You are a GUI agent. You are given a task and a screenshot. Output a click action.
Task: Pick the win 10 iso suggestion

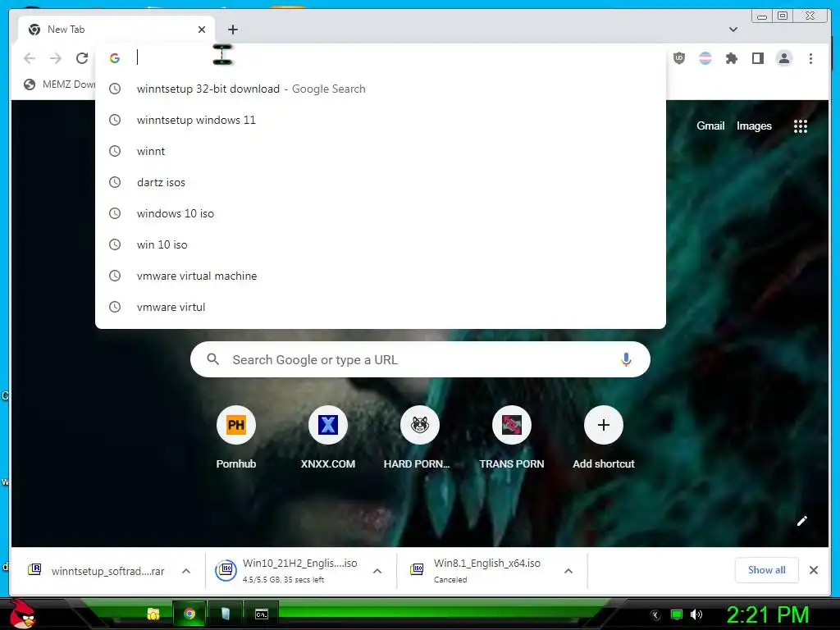(x=381, y=244)
